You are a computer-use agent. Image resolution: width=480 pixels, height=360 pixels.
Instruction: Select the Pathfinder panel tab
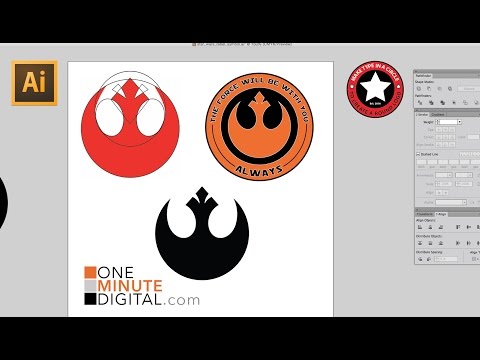point(423,76)
